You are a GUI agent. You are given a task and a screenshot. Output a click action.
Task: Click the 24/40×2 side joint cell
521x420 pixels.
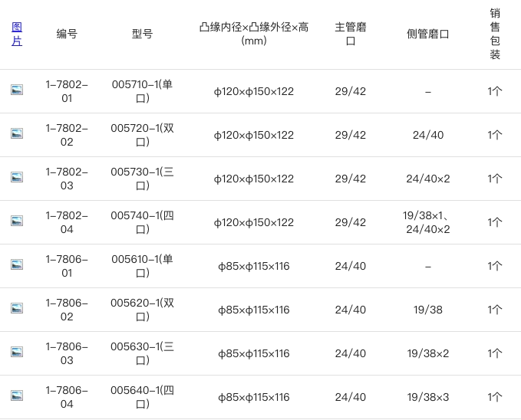tap(428, 179)
